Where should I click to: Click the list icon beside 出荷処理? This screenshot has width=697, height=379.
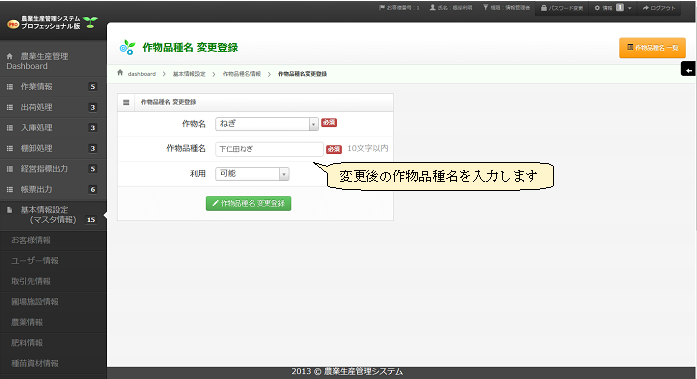[10, 107]
